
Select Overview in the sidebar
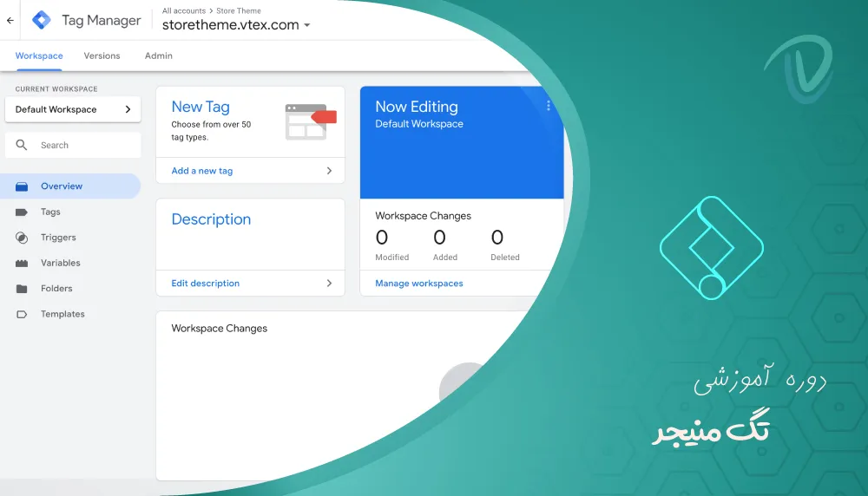(70, 186)
